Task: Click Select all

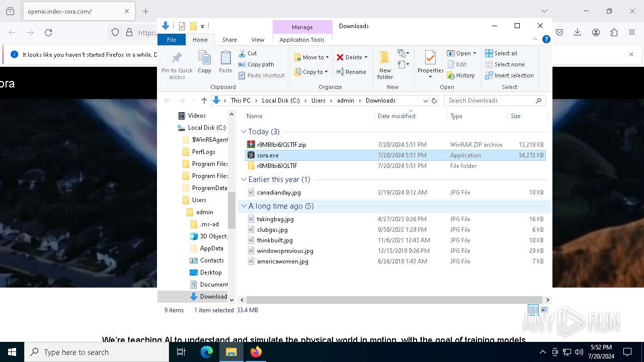Action: [x=501, y=53]
